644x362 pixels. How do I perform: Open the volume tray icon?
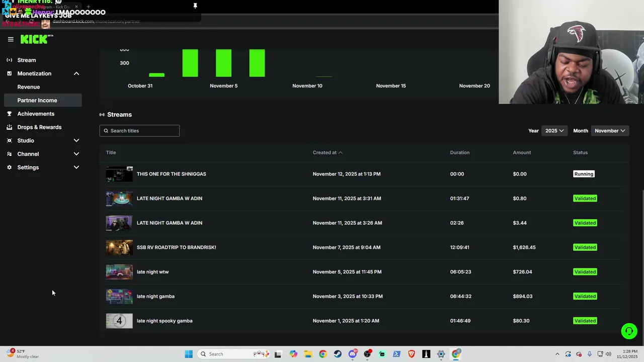(x=608, y=354)
